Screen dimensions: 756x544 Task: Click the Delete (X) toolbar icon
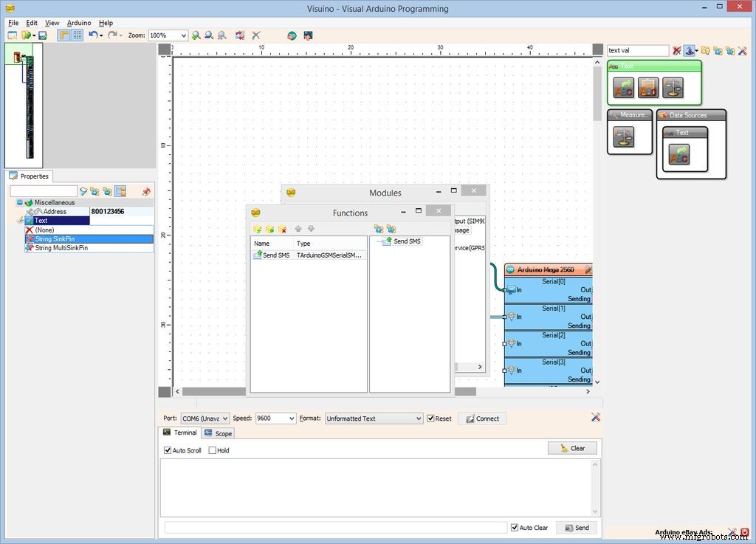256,35
